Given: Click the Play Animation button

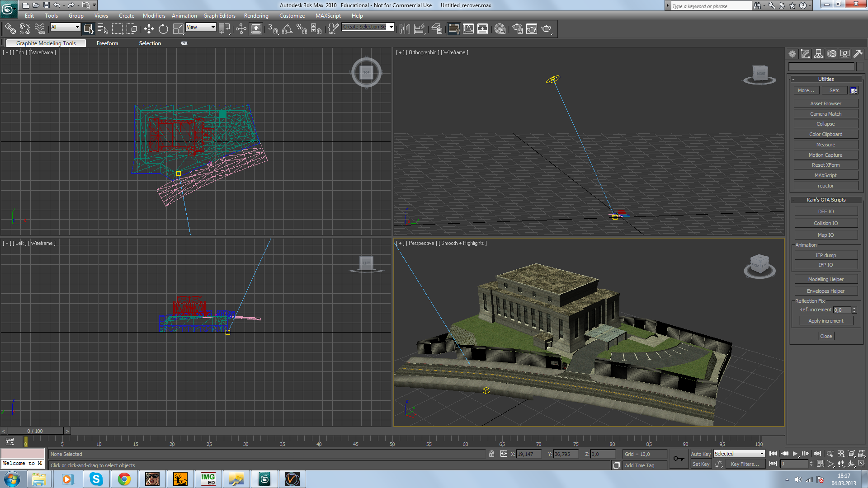Looking at the screenshot, I should [795, 454].
